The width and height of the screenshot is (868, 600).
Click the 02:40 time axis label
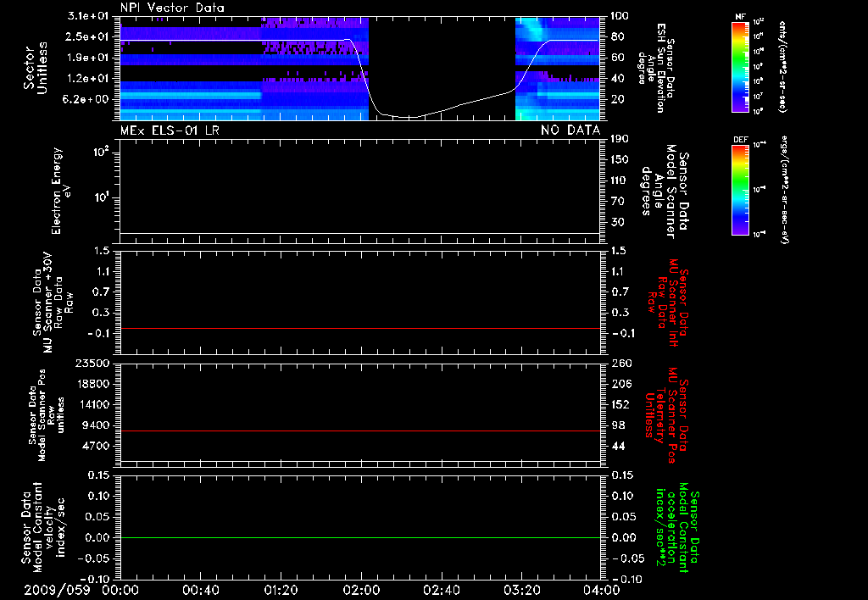coord(441,590)
